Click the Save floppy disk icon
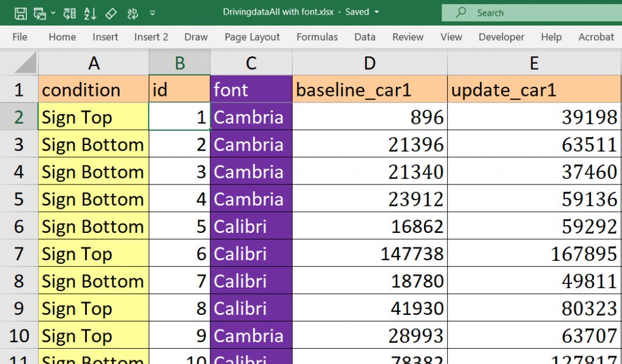Screen dimensions: 622x364 tap(21, 13)
